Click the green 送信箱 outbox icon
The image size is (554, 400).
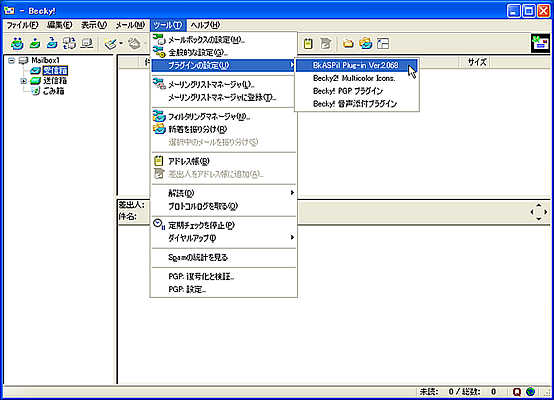35,81
